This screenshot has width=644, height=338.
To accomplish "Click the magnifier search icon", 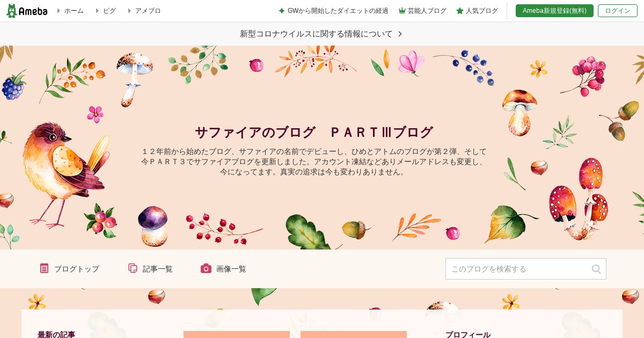I will 596,269.
